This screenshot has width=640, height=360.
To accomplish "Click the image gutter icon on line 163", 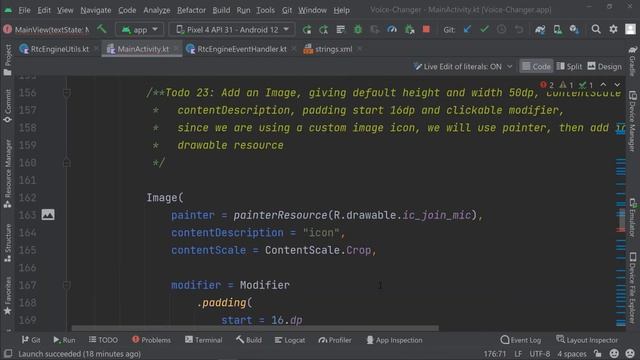I will (x=48, y=215).
